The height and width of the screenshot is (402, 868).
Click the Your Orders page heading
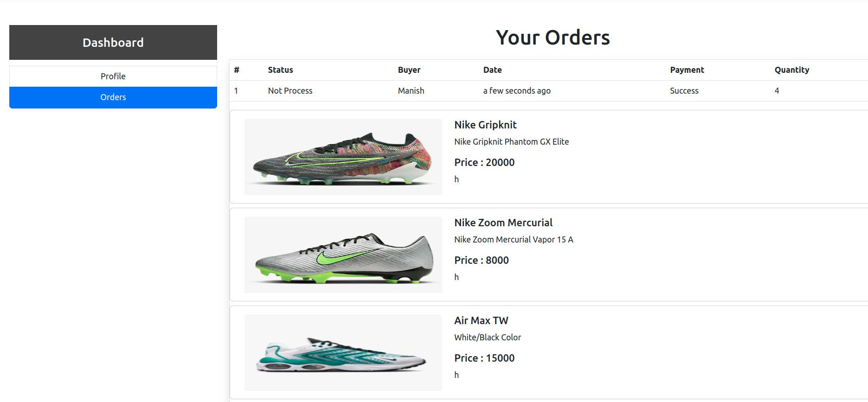(553, 38)
